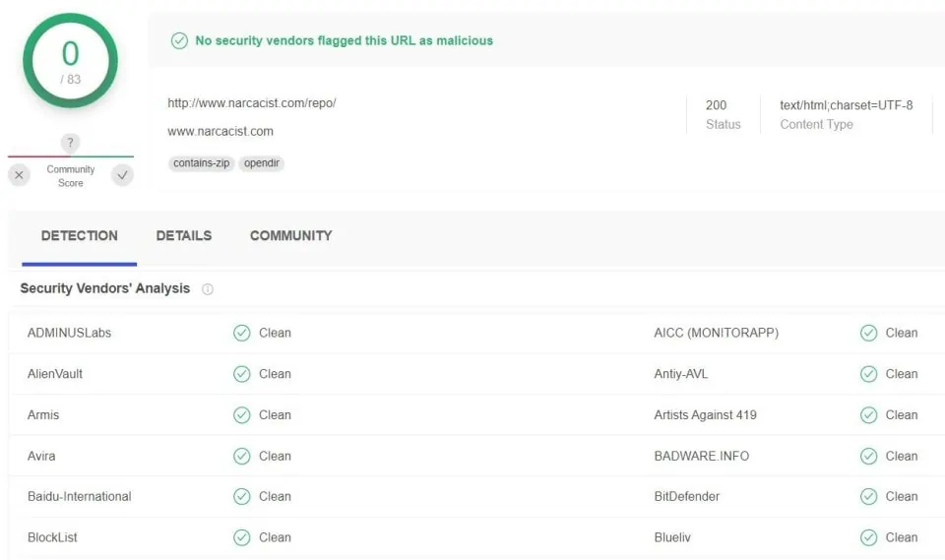Viewport: 945px width, 560px height.
Task: Click the clean check icon for Antiy-AVL
Action: pyautogui.click(x=868, y=374)
